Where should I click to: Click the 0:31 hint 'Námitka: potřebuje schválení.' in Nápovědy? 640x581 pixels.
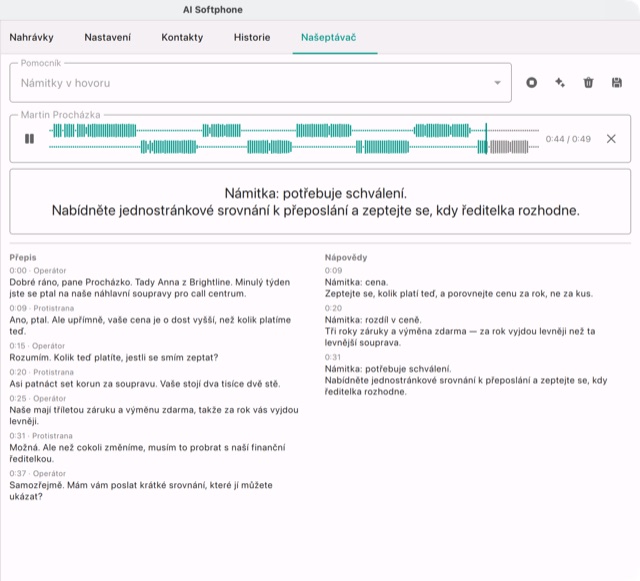[388, 369]
